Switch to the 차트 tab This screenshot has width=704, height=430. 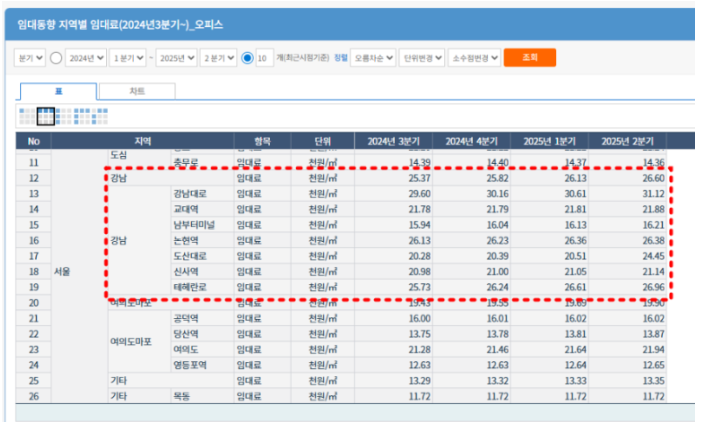tap(137, 91)
